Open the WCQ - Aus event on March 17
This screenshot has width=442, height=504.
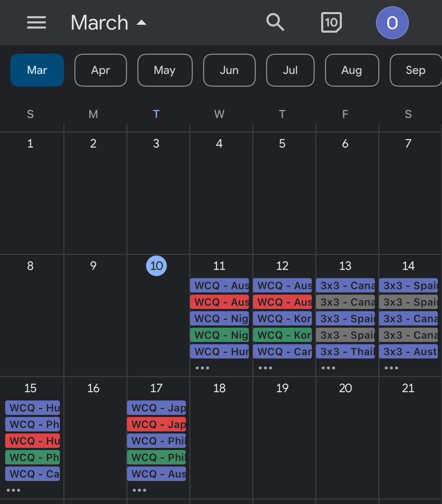156,474
